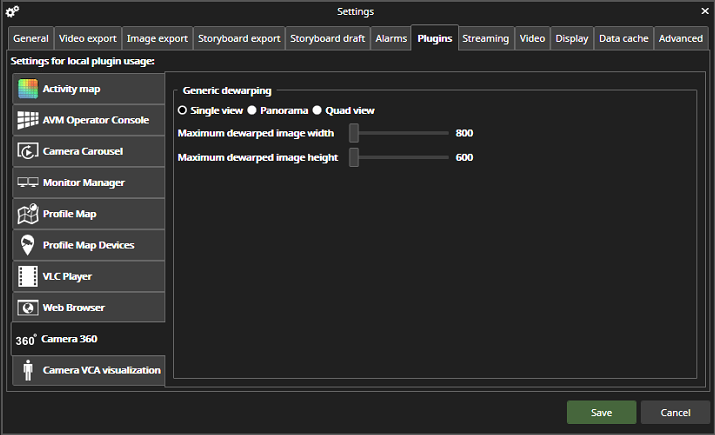Viewport: 715px width, 435px height.
Task: Select the Camera Carousel plugin label
Action: (x=83, y=151)
